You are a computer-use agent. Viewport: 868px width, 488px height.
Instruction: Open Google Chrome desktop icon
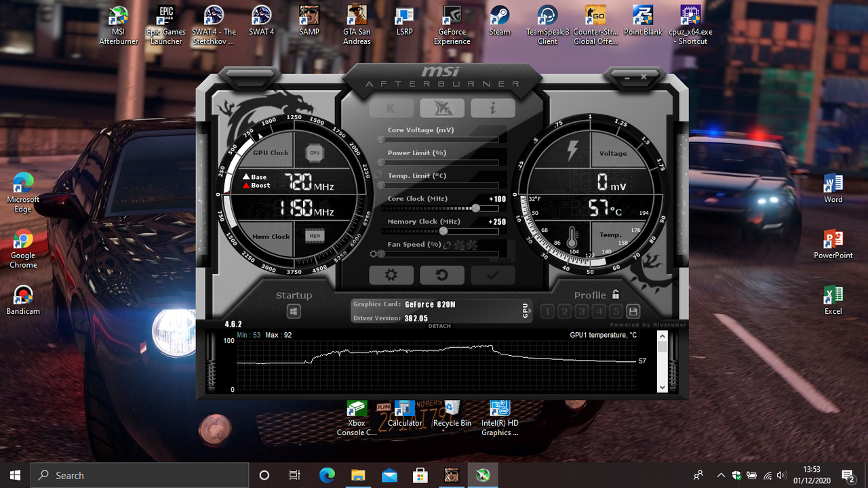pyautogui.click(x=23, y=249)
